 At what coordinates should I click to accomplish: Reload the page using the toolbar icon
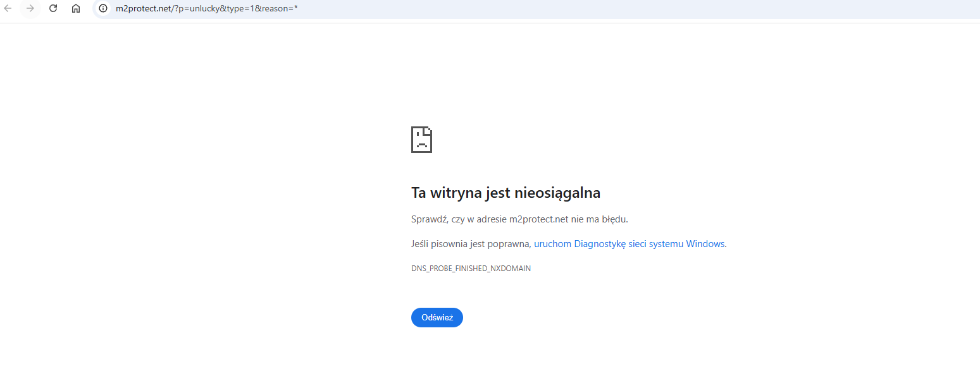[53, 9]
